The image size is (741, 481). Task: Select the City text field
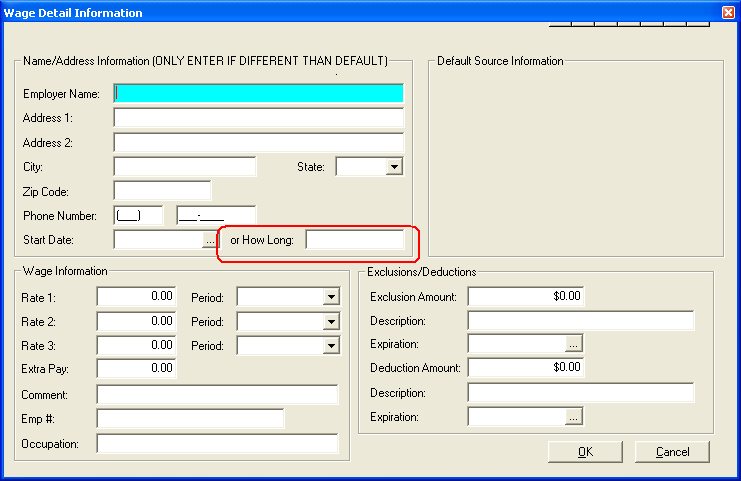coord(185,166)
